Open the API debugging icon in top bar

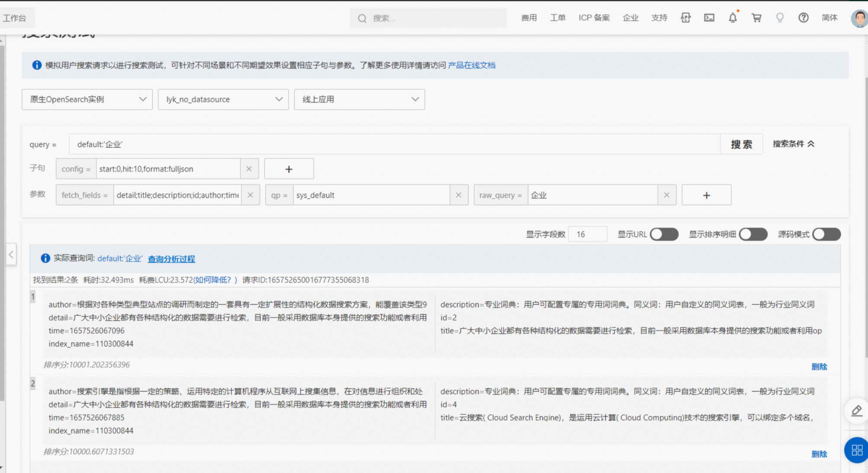[685, 18]
